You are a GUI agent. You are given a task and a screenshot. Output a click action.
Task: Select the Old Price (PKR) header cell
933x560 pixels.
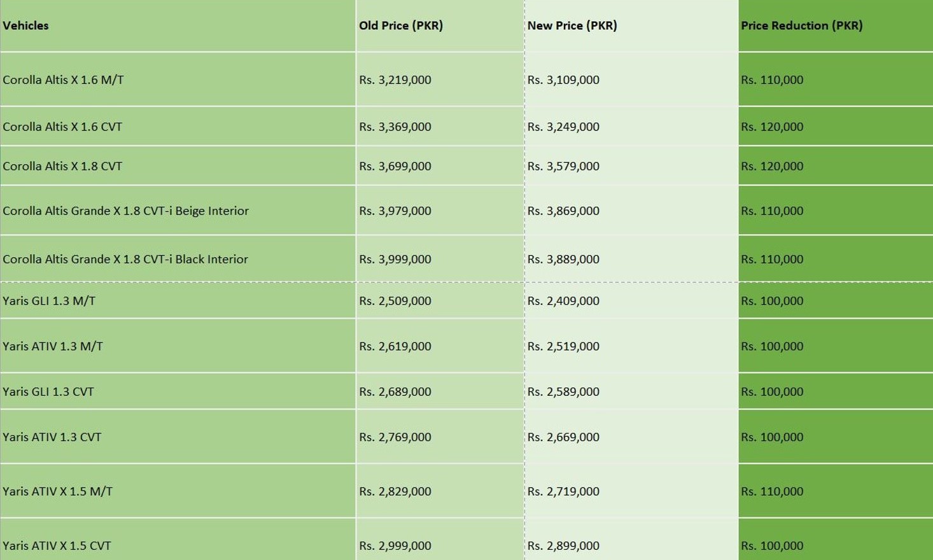point(440,25)
